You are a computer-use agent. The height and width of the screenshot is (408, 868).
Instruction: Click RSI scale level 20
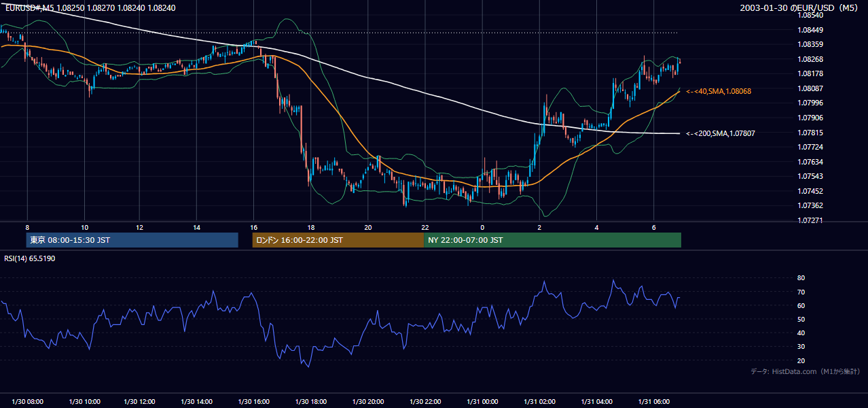(801, 360)
